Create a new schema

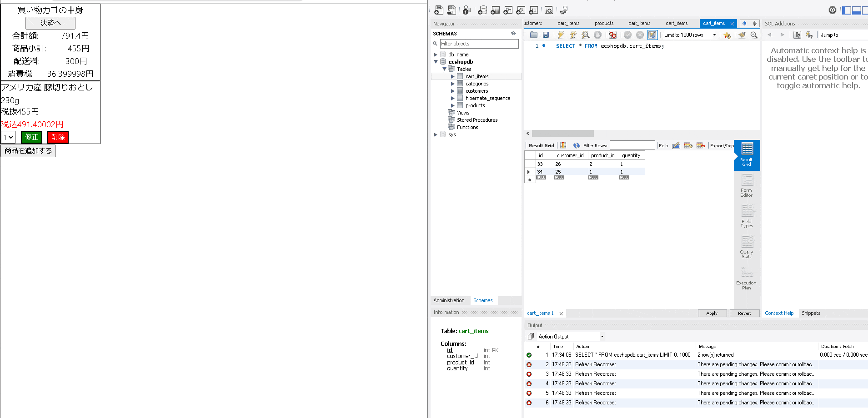[x=482, y=10]
